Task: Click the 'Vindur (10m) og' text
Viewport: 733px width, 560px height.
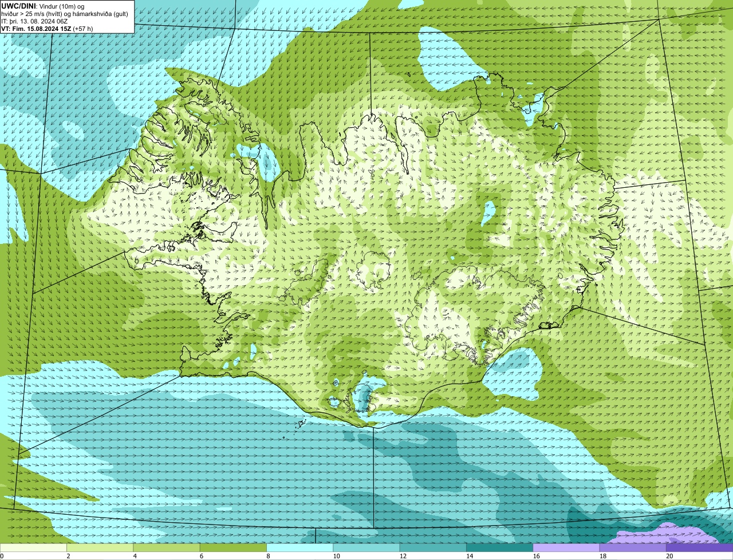Action: tap(62, 7)
